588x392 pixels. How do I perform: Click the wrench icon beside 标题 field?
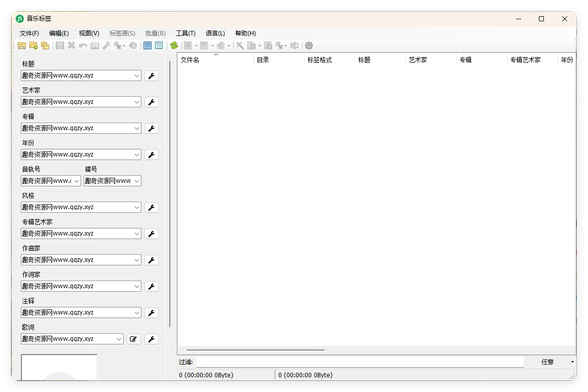click(151, 75)
